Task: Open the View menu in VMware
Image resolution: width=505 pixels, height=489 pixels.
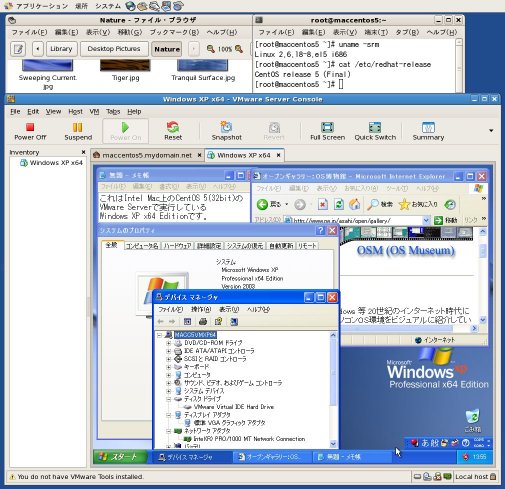Action: 53,112
